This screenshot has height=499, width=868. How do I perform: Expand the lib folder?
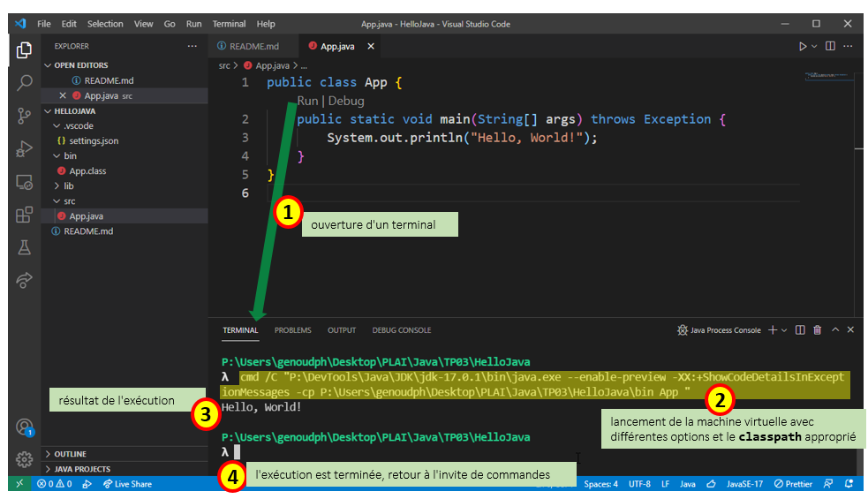pyautogui.click(x=68, y=186)
